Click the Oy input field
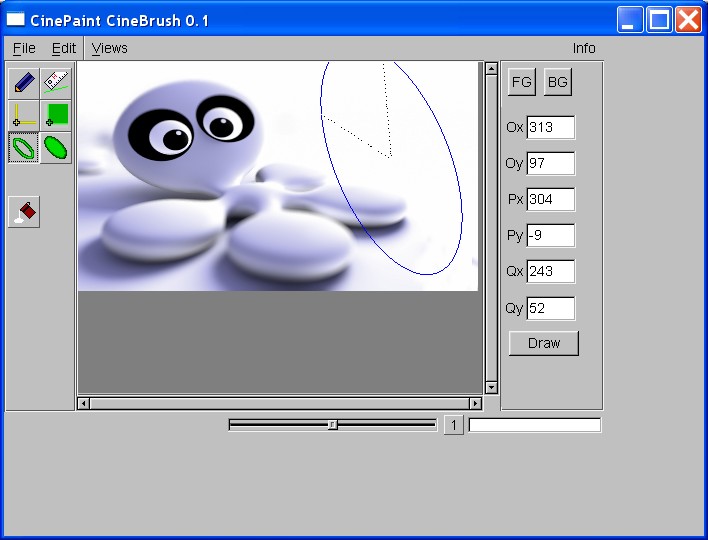Image resolution: width=708 pixels, height=540 pixels. click(551, 163)
